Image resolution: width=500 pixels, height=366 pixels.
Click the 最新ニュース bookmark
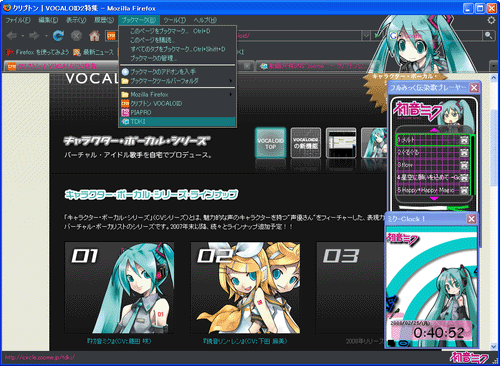(x=94, y=52)
